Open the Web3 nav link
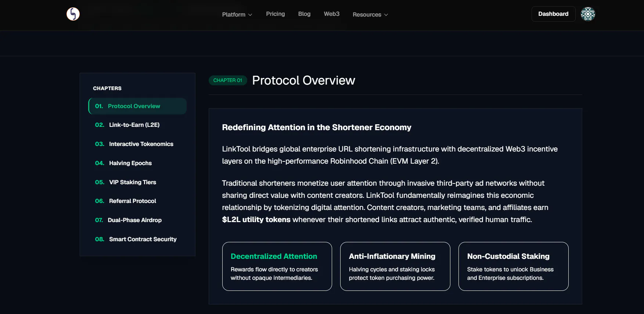The height and width of the screenshot is (314, 644). (x=331, y=14)
